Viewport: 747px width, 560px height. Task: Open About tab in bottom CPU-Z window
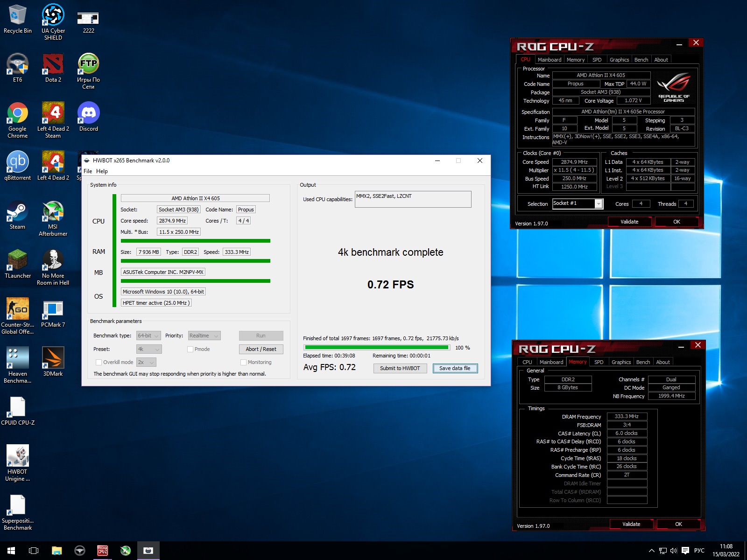[x=662, y=362]
